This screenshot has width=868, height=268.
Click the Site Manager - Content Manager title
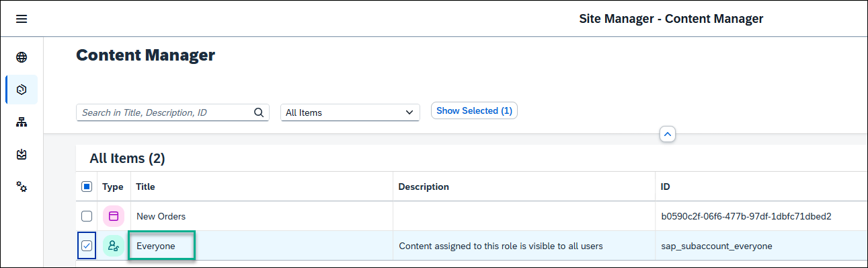(671, 19)
